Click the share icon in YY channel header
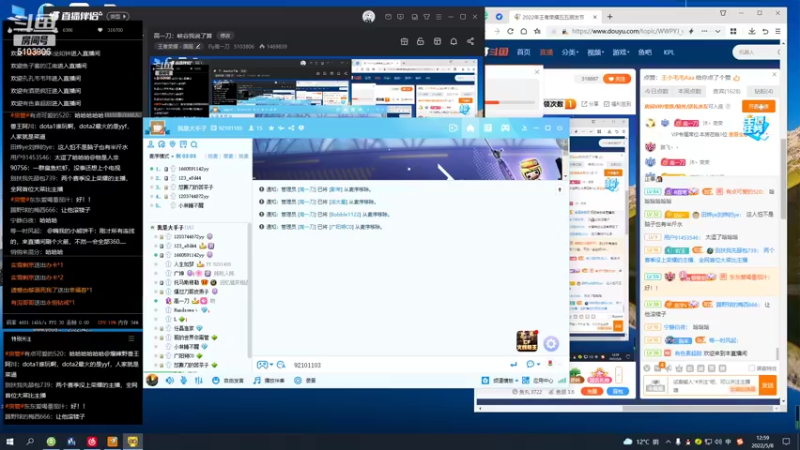Viewport: 800px width, 450px height. coord(291,128)
